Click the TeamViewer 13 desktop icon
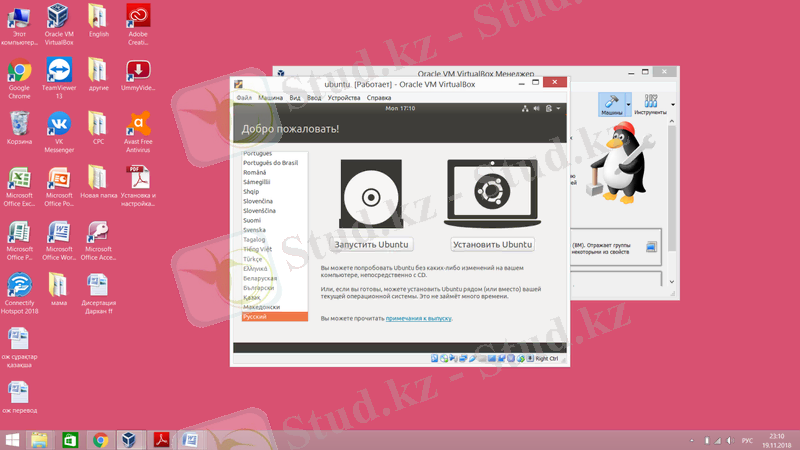Image resolution: width=800 pixels, height=450 pixels. tap(59, 75)
